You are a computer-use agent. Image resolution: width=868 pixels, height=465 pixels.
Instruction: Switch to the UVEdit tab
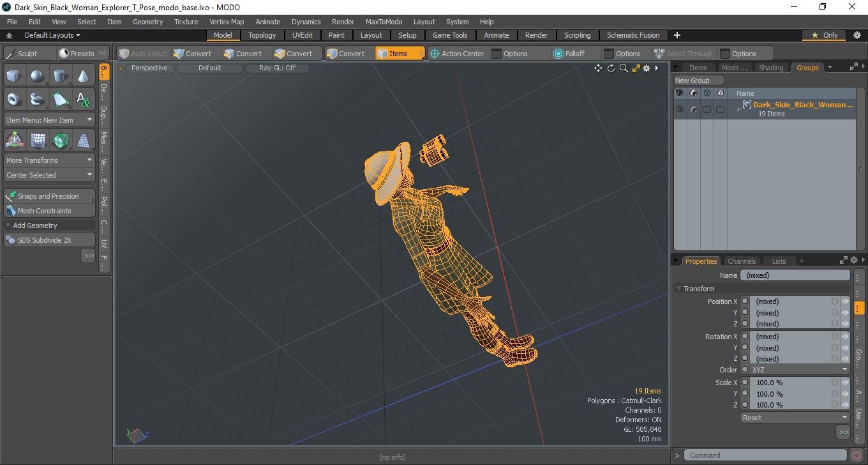[x=303, y=35]
